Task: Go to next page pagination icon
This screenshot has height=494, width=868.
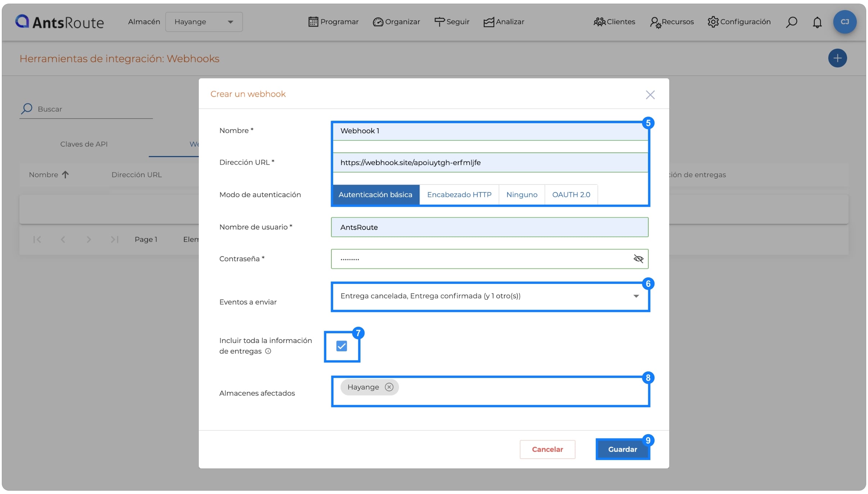Action: tap(89, 240)
